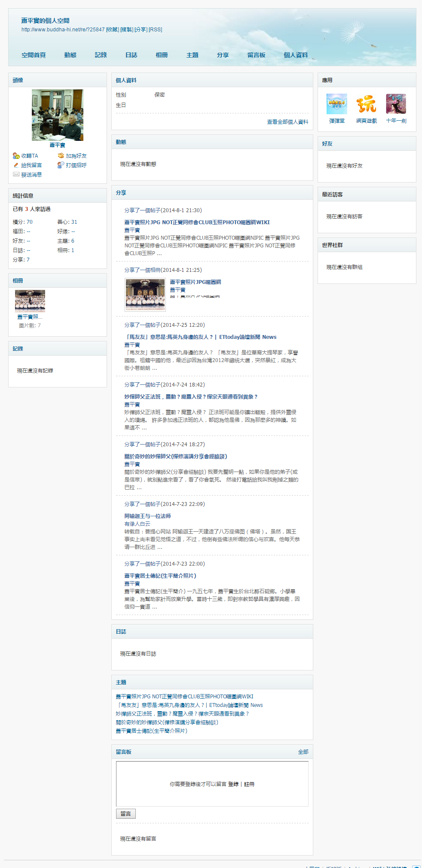Click the 給我留言 pencil icon
This screenshot has height=868, width=422.
point(16,165)
